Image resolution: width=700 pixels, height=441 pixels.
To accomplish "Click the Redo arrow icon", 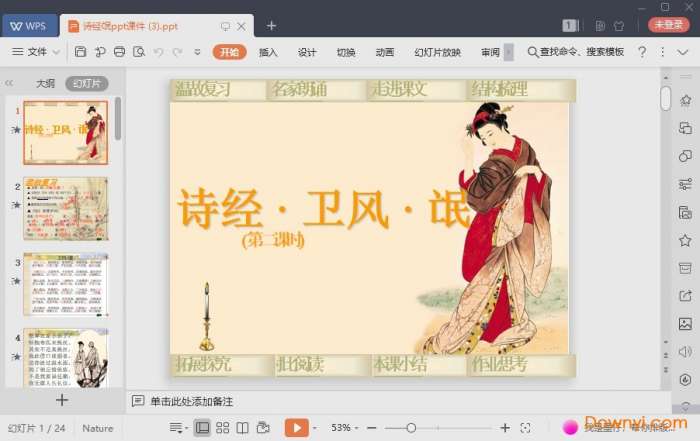I will tap(178, 52).
